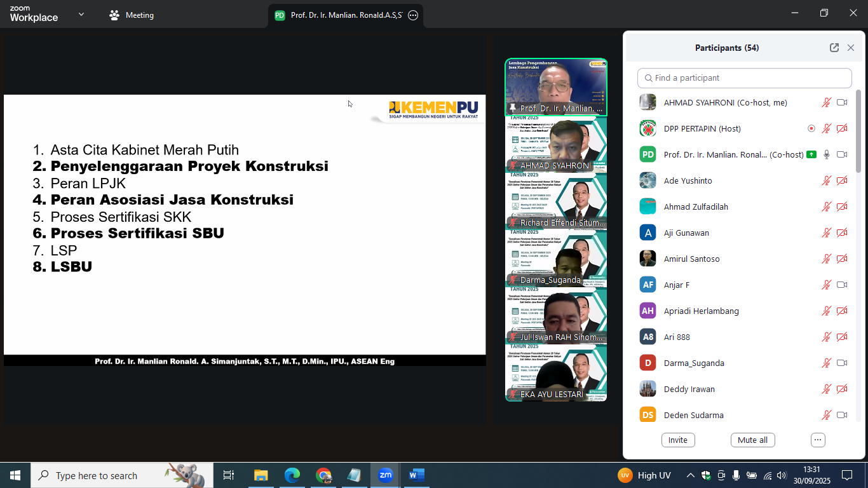868x488 pixels.
Task: Open the more options menu beside Mute all
Action: 818,440
